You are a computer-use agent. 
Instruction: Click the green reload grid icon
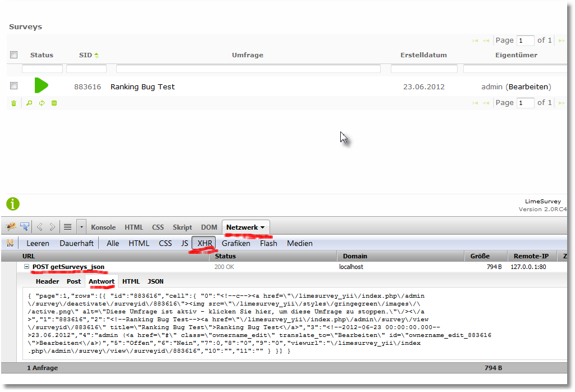coord(42,103)
